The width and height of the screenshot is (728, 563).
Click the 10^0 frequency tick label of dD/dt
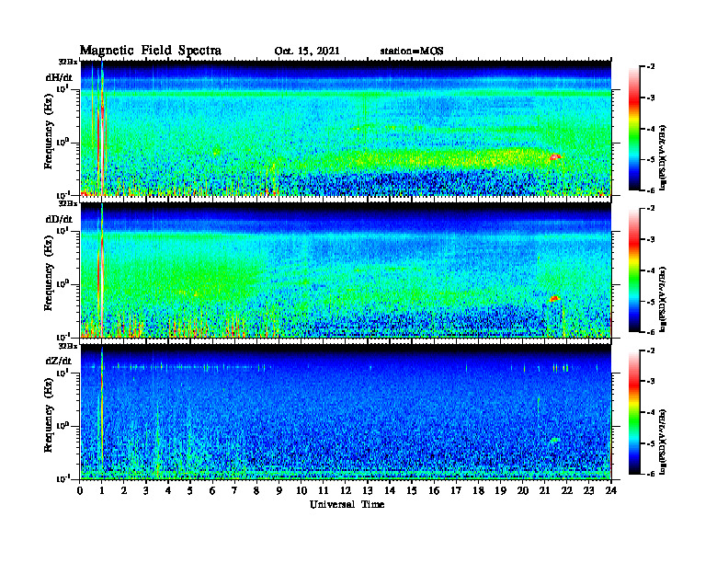pyautogui.click(x=63, y=284)
